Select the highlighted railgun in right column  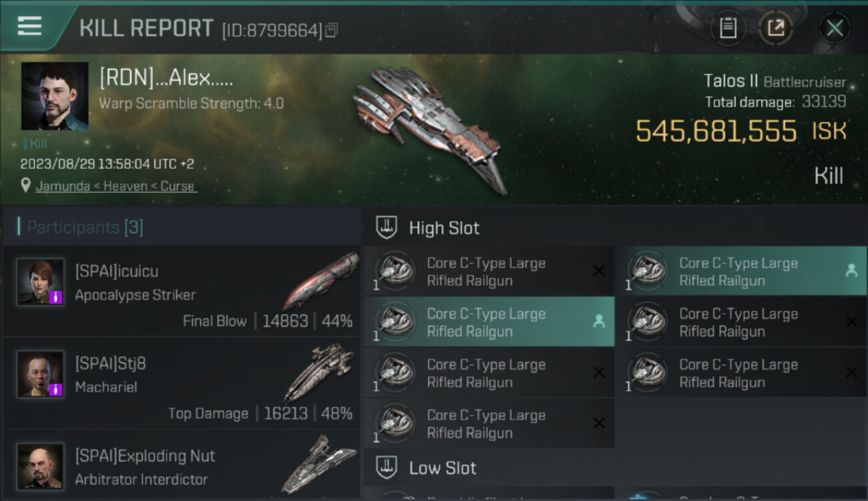pyautogui.click(x=742, y=272)
